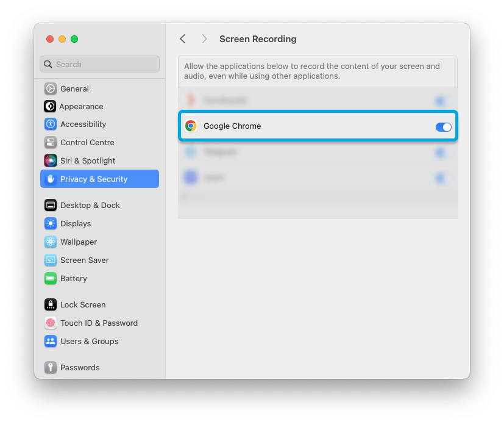Click the forward navigation chevron

(x=204, y=38)
